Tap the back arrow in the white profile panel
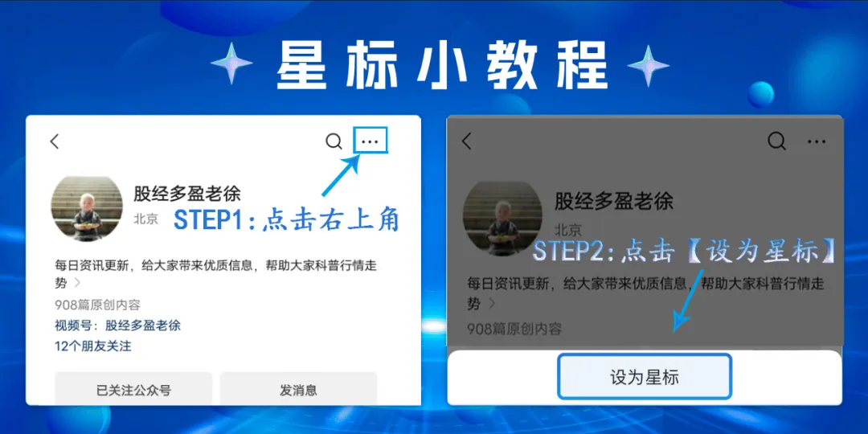The height and width of the screenshot is (434, 868). click(x=55, y=141)
